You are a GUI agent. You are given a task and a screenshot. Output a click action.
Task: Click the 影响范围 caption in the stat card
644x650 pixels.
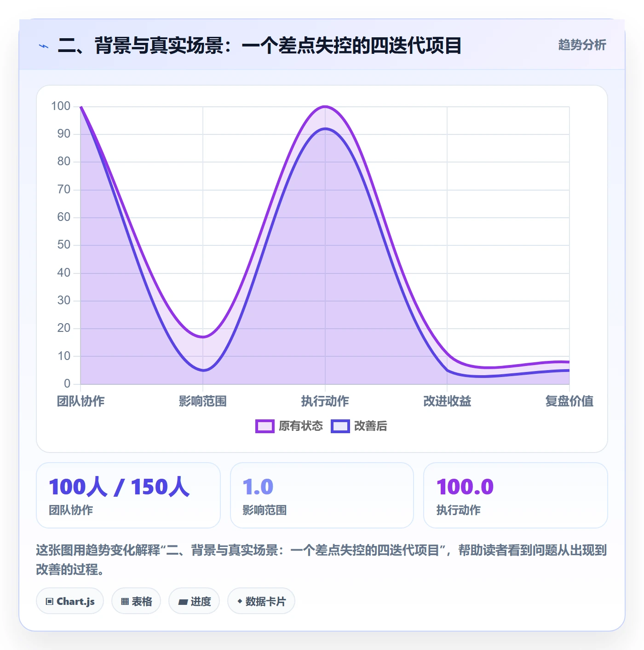point(264,510)
